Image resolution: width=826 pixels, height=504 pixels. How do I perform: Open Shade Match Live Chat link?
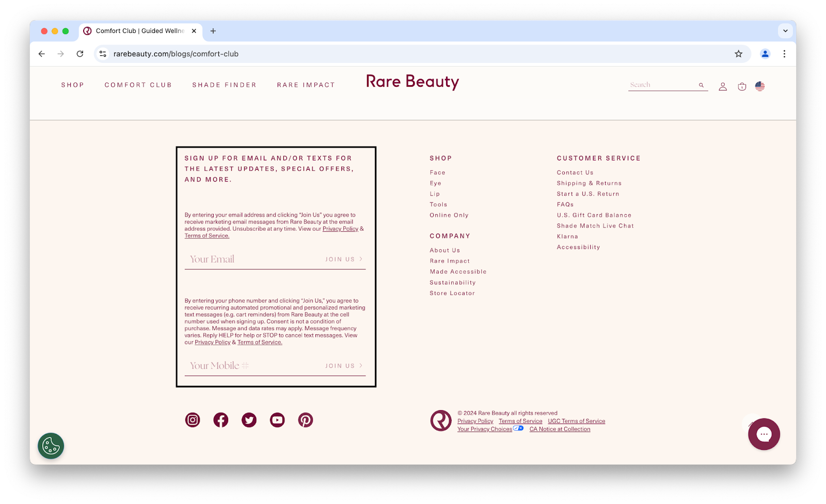coord(595,226)
